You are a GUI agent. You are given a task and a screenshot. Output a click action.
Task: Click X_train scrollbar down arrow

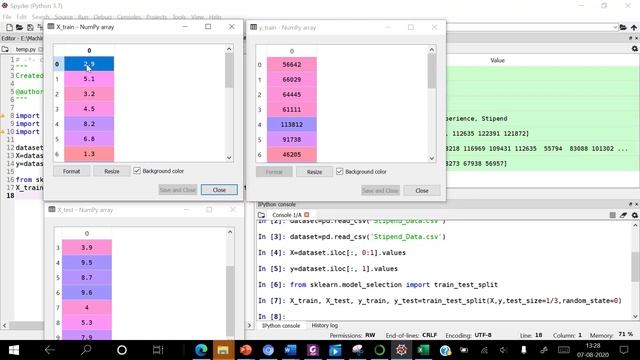(x=229, y=158)
